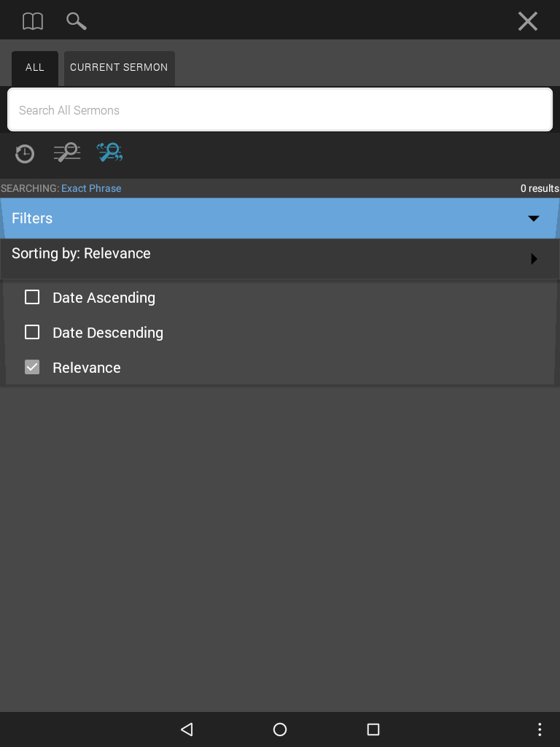Tap the magnifier search icon in top bar
This screenshot has width=560, height=747.
point(76,21)
